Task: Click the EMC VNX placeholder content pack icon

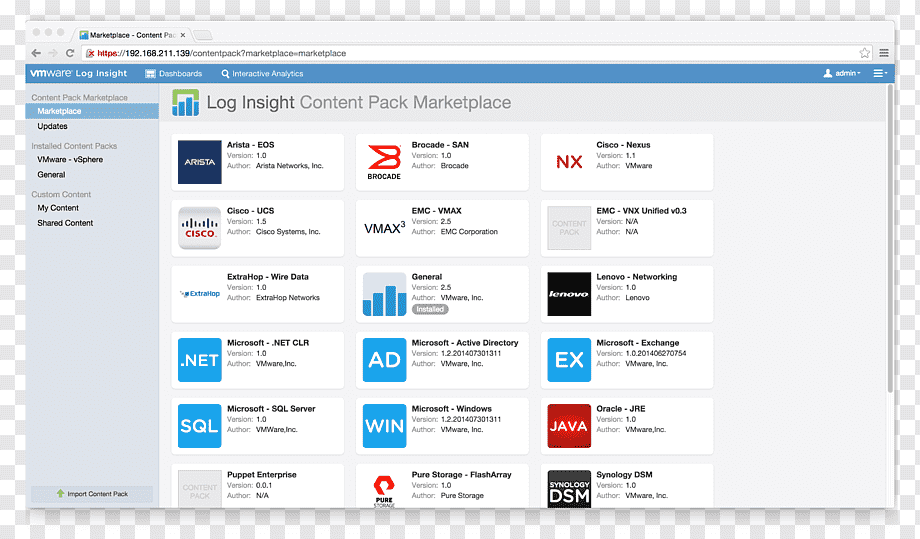Action: coord(569,228)
